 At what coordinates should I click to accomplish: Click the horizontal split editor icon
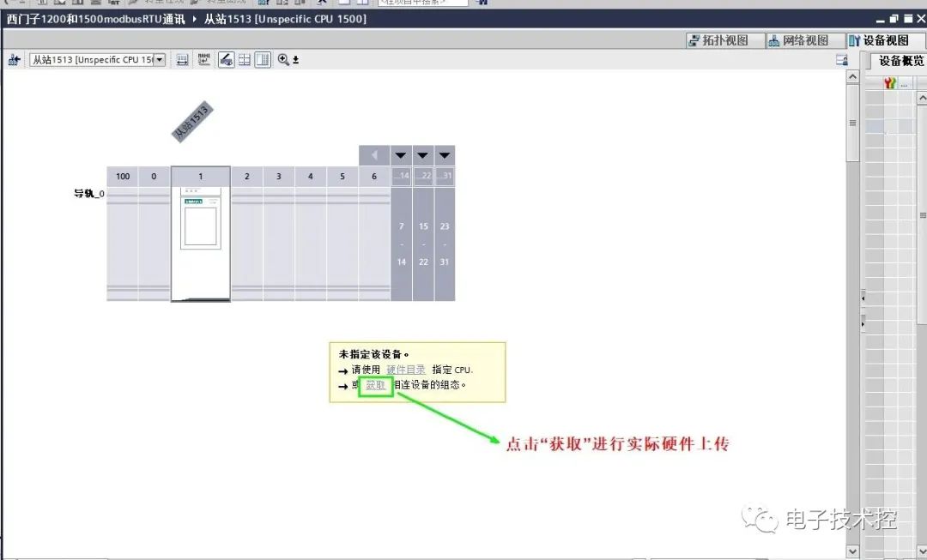pyautogui.click(x=244, y=60)
